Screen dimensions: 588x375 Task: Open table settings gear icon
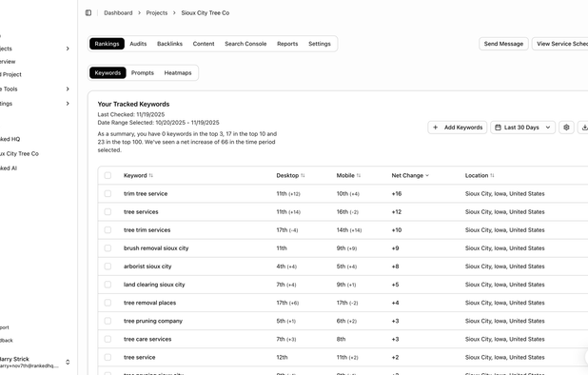(566, 128)
